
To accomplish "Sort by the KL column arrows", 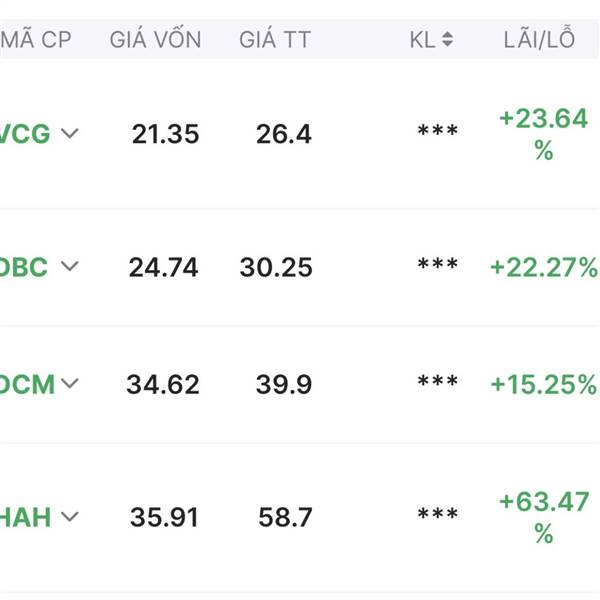I will point(447,39).
